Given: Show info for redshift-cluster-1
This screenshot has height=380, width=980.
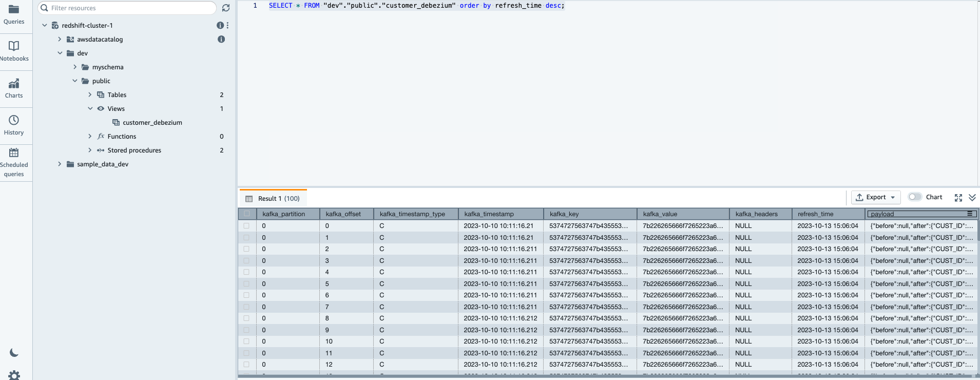Looking at the screenshot, I should (220, 25).
